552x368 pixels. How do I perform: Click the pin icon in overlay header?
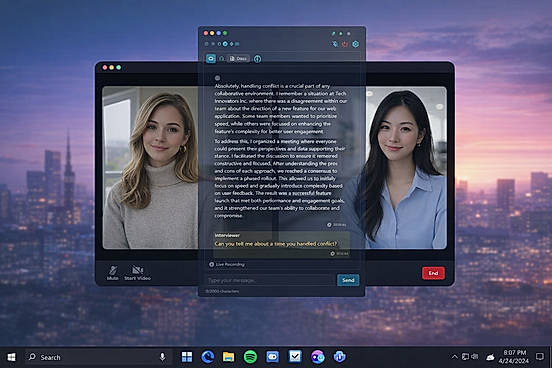pos(334,44)
